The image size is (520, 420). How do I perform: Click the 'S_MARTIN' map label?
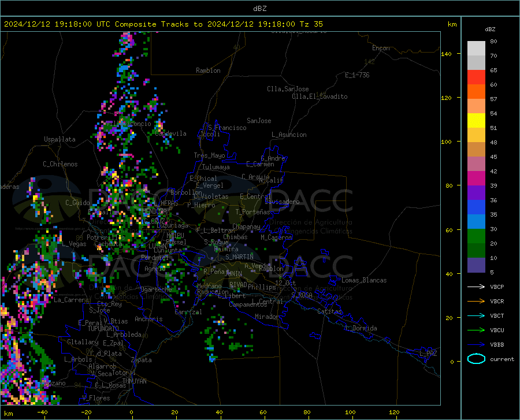[239, 257]
